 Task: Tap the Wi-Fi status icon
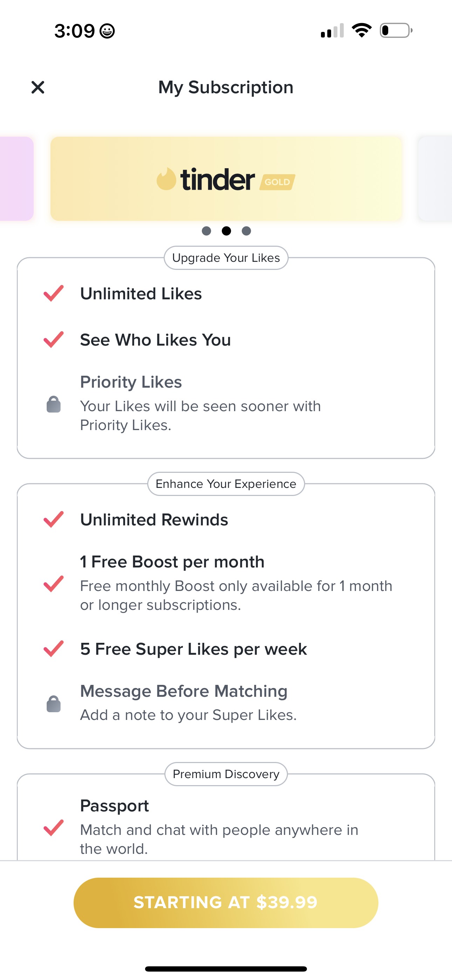click(x=362, y=30)
